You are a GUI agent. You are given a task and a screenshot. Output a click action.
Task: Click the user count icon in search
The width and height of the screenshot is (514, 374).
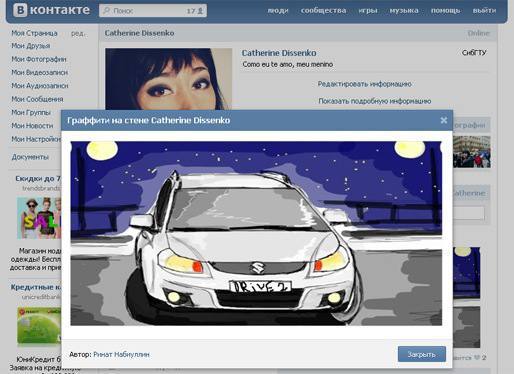(x=200, y=11)
